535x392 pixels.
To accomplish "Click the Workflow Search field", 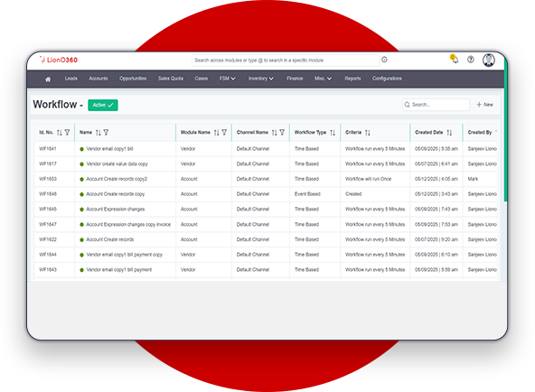I will pos(436,105).
